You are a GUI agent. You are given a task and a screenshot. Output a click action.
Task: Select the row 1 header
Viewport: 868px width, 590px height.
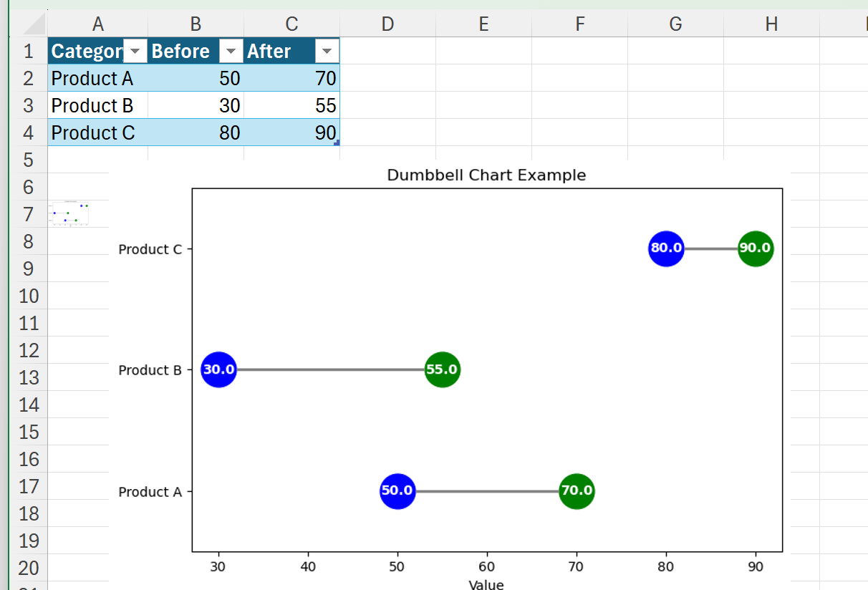tap(29, 52)
